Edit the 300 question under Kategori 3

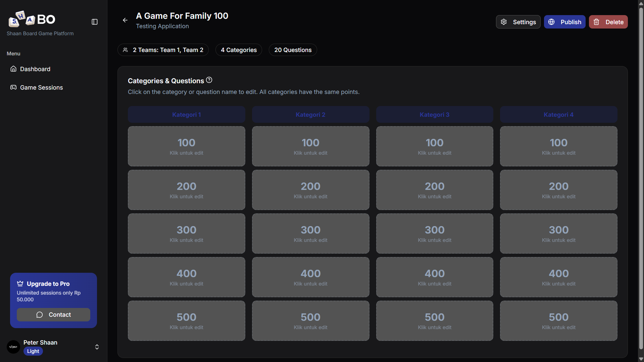pos(434,234)
